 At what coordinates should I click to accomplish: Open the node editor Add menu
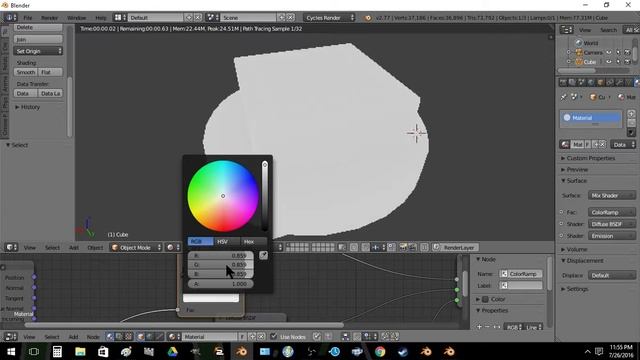click(x=73, y=337)
